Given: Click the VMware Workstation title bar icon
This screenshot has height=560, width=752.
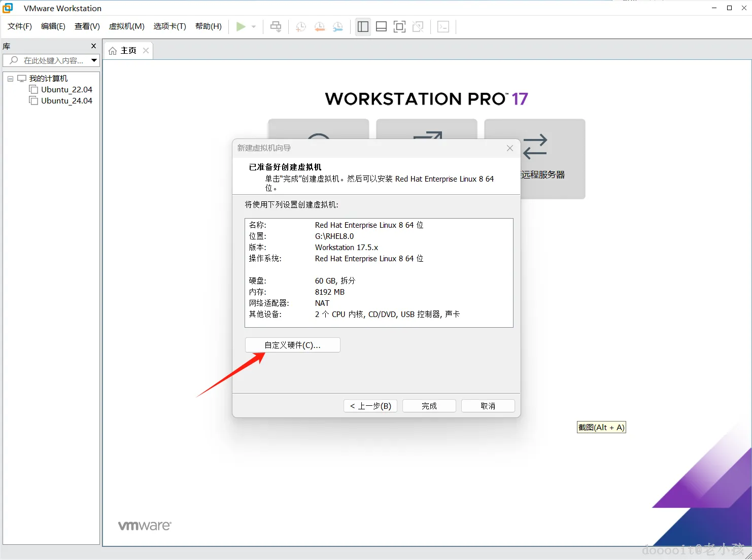Looking at the screenshot, I should coord(8,8).
